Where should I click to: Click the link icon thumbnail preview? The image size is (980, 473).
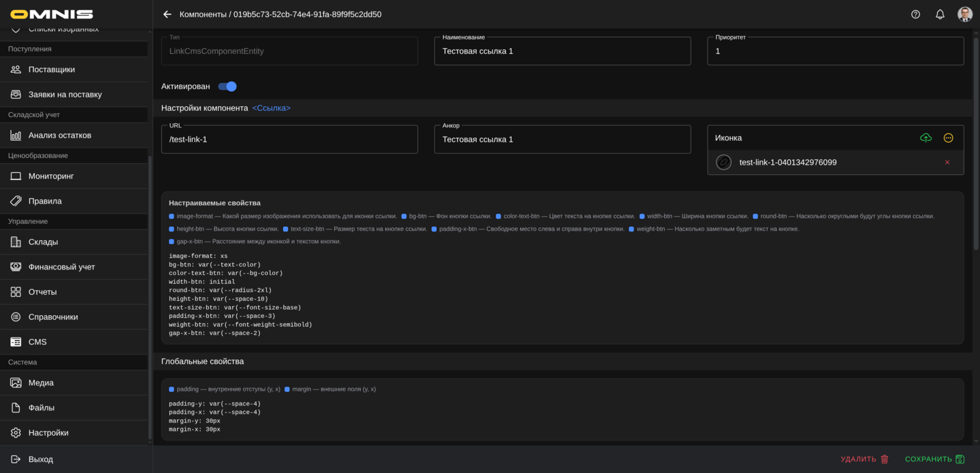(723, 163)
